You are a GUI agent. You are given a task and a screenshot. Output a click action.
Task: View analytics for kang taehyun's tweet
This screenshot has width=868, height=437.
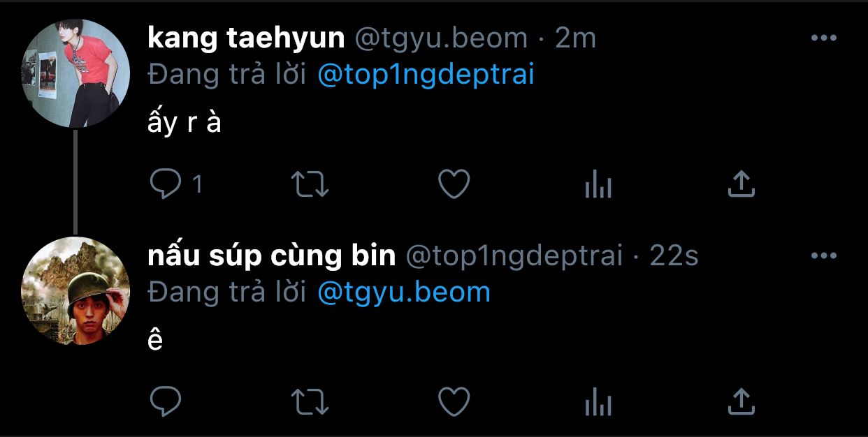coord(598,185)
